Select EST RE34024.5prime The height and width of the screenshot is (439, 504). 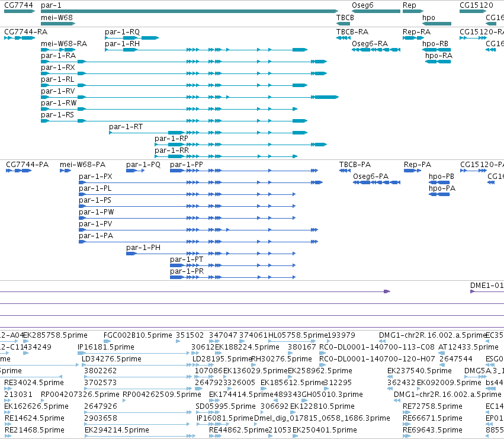click(34, 383)
